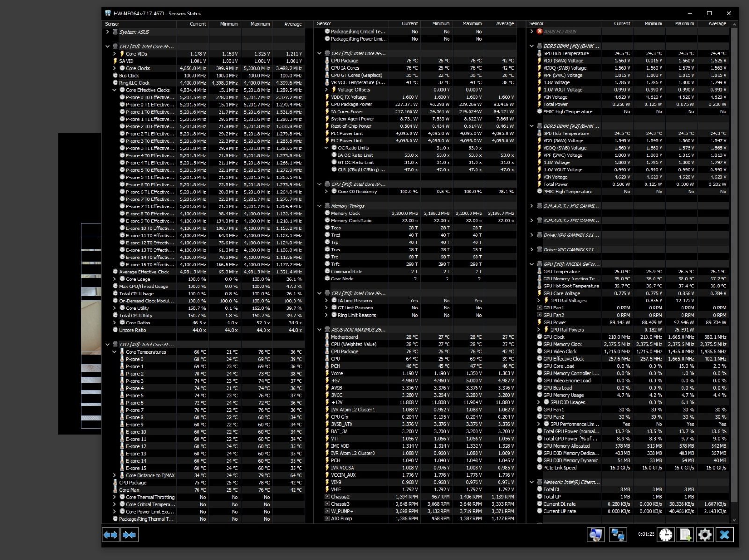Screen dimensions: 749x560
Task: Click the network-connected computers icon
Action: coord(618,534)
